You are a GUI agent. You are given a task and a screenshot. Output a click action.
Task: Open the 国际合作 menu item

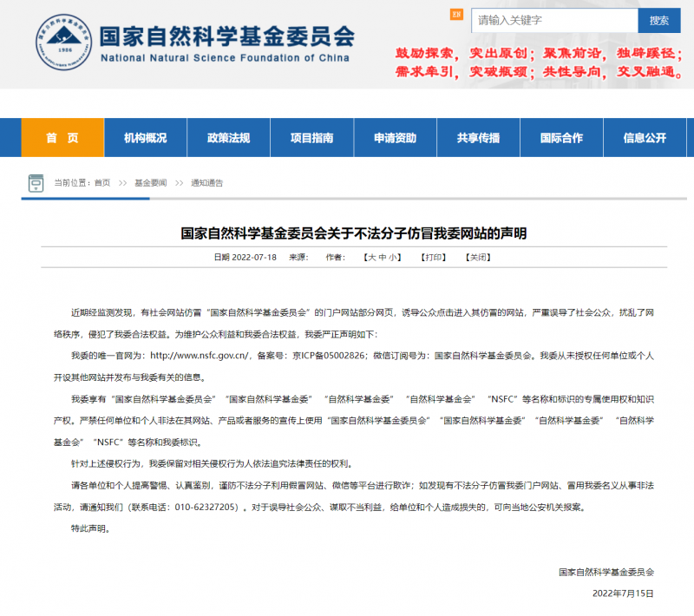[x=561, y=138]
